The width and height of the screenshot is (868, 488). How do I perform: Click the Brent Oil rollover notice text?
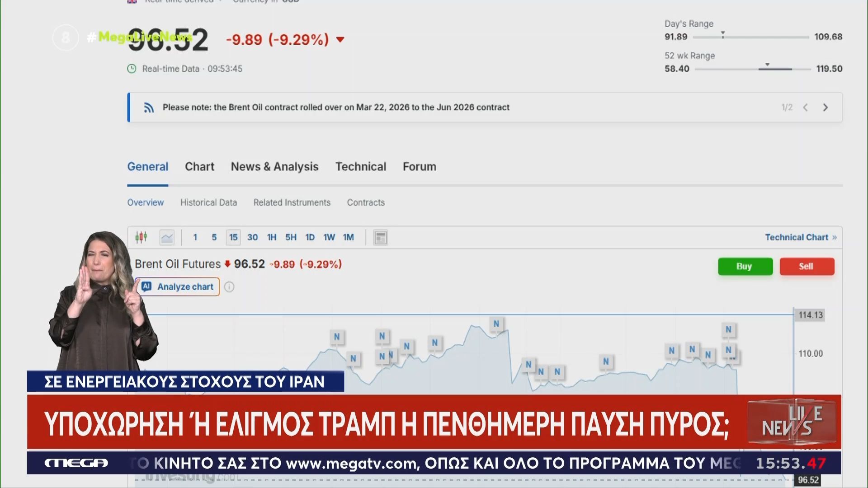click(x=336, y=108)
